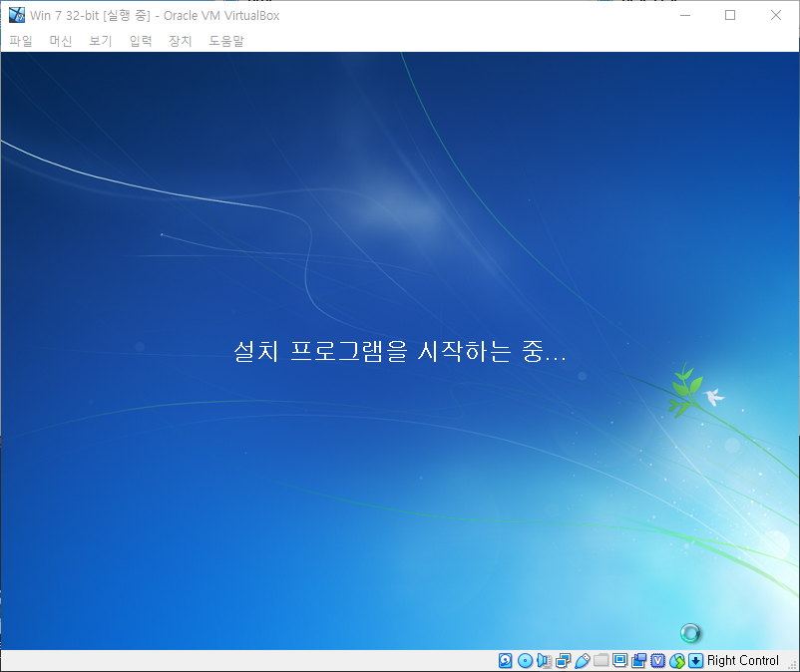Click the window resize grip in status bar corner
800x672 pixels.
(793, 665)
